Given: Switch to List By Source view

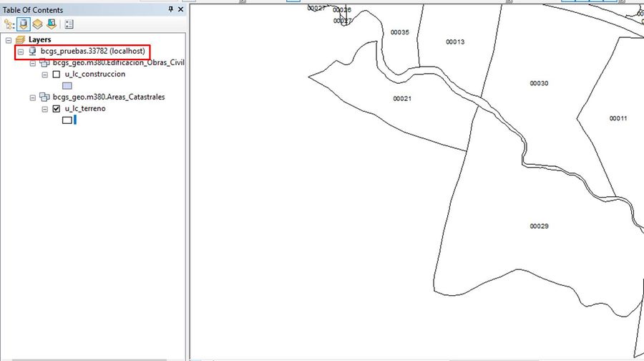Looking at the screenshot, I should coord(24,24).
